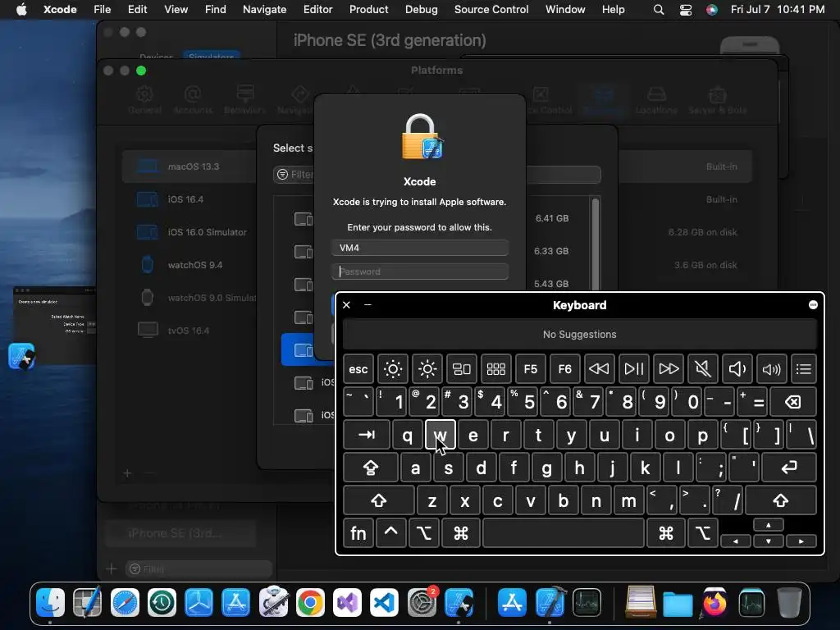840x630 pixels.
Task: Open Visual Studio Code from the Dock
Action: tap(384, 603)
